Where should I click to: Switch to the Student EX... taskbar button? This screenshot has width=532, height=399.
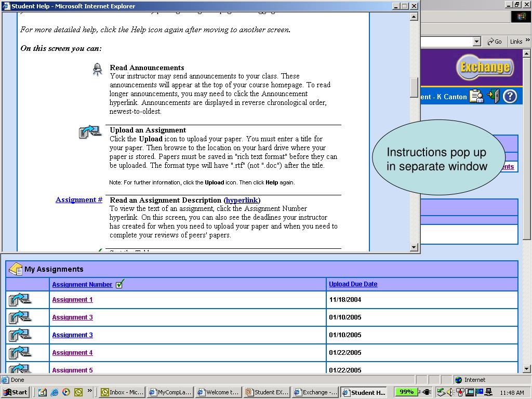point(268,392)
